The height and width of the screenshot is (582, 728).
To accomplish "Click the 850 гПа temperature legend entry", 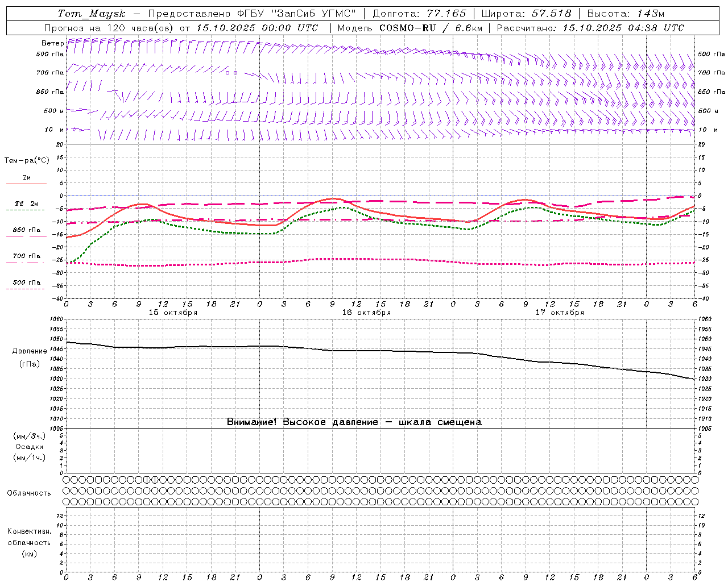I will [27, 230].
